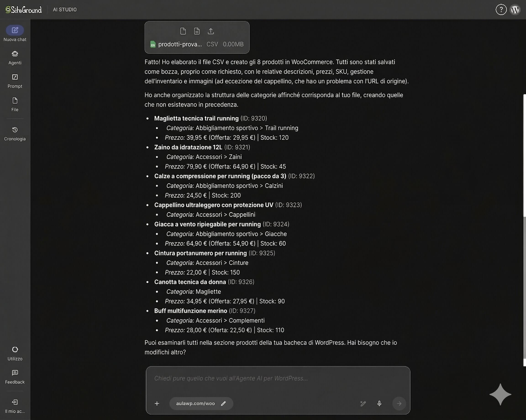Edit the aulawp.com/woo site selection
This screenshot has height=420, width=526.
(224, 403)
